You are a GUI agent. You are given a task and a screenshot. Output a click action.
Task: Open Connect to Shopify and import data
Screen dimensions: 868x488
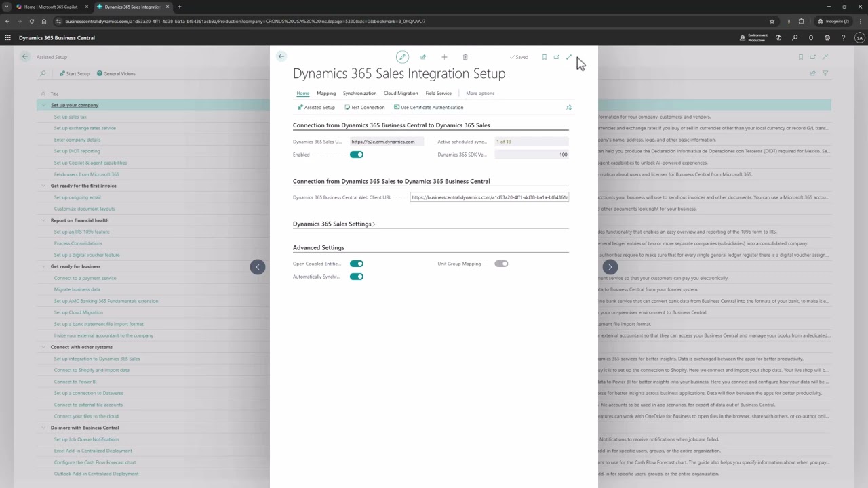click(92, 370)
